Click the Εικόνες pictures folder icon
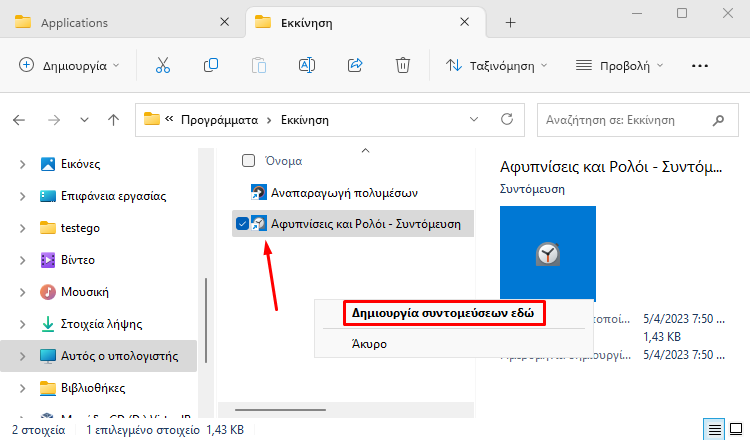 [48, 164]
